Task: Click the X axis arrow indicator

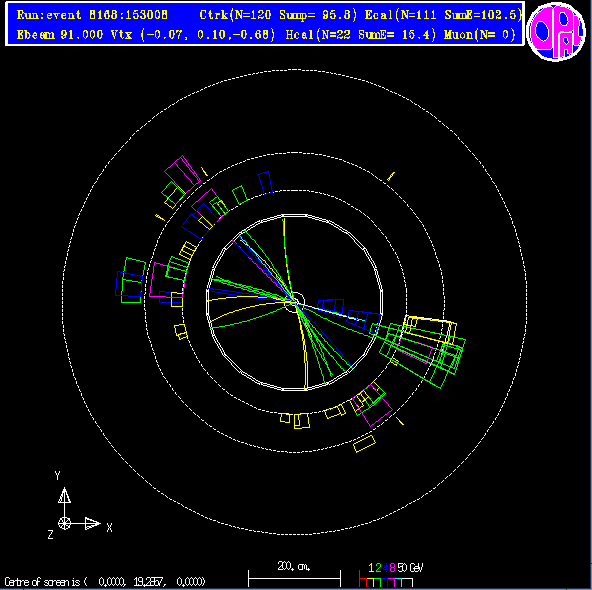Action: coord(92,523)
